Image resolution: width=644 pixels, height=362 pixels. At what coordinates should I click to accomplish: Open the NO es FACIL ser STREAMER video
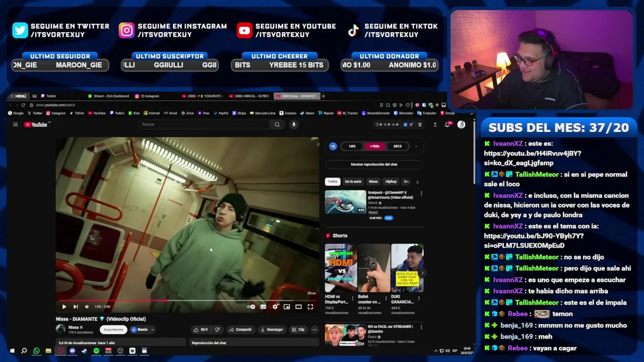(345, 335)
